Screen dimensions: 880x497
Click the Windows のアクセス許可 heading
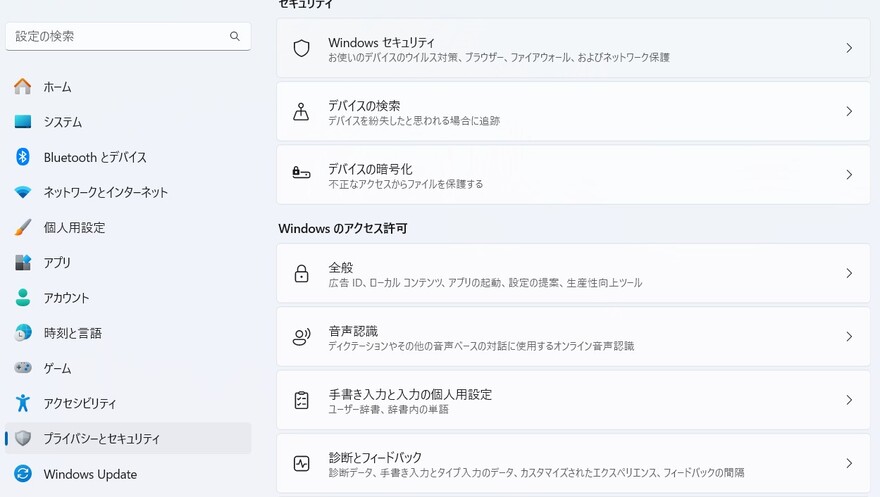[x=342, y=228]
